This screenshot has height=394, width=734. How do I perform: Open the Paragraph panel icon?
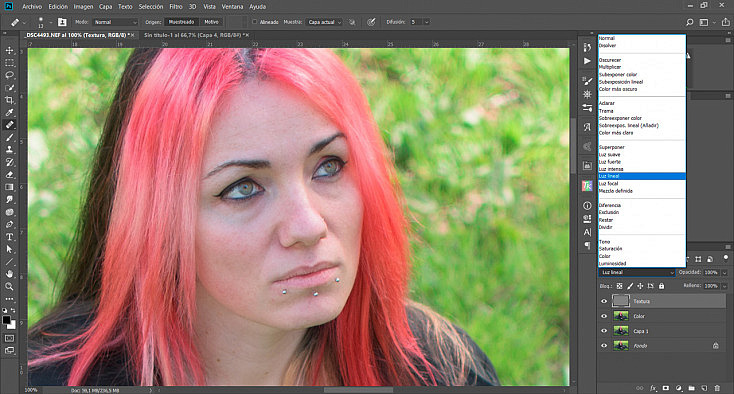pyautogui.click(x=587, y=245)
